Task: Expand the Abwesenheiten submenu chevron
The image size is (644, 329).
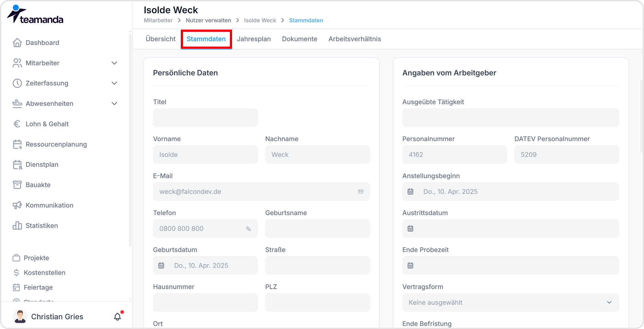Action: point(114,104)
